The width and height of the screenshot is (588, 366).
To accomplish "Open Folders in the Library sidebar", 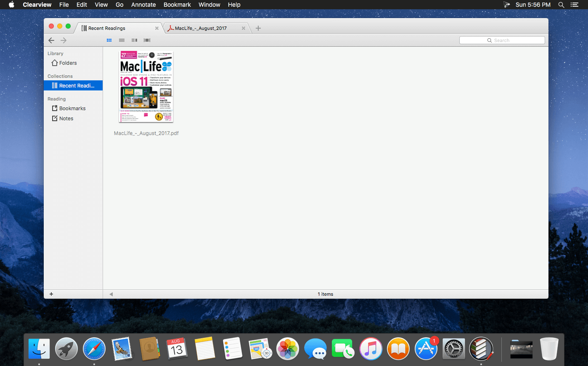I will click(68, 63).
